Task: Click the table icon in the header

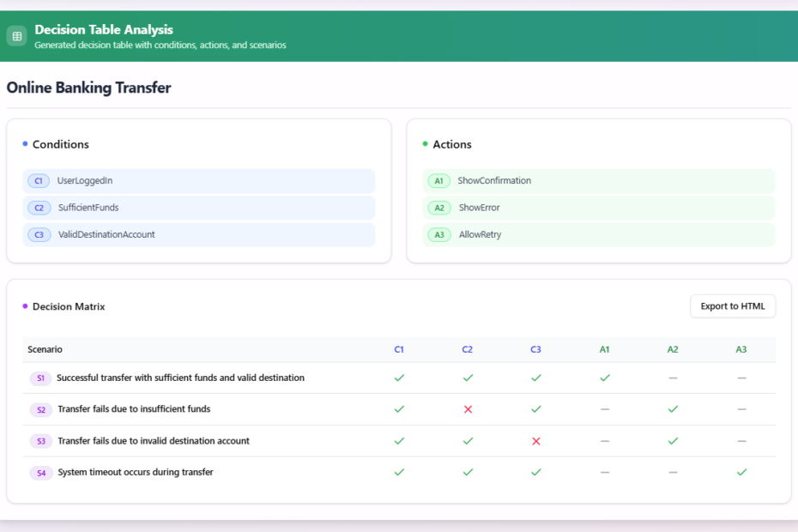Action: point(16,36)
